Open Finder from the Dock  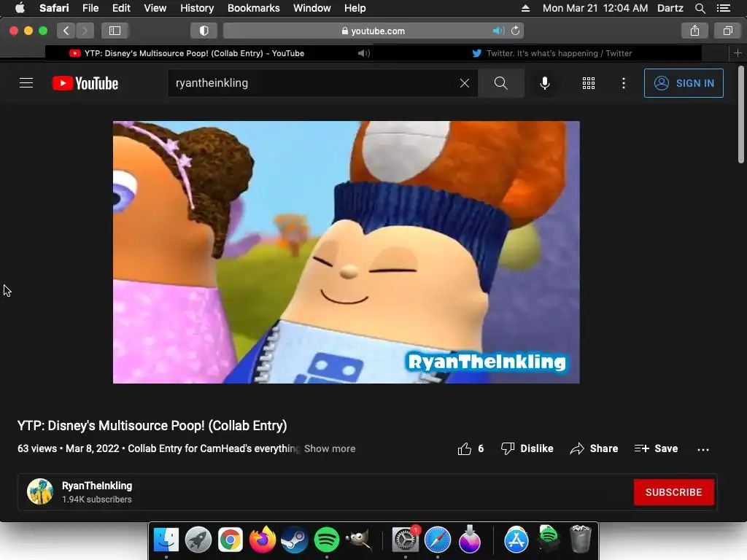coord(166,540)
